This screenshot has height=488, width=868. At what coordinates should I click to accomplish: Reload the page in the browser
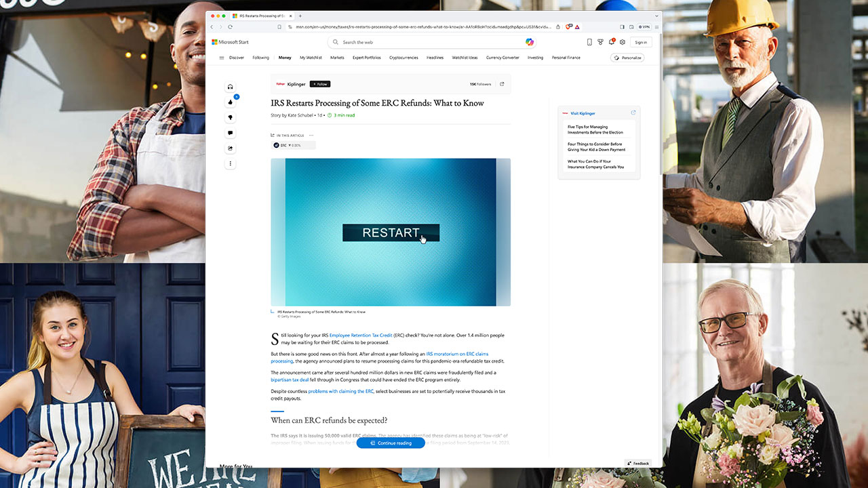[230, 26]
